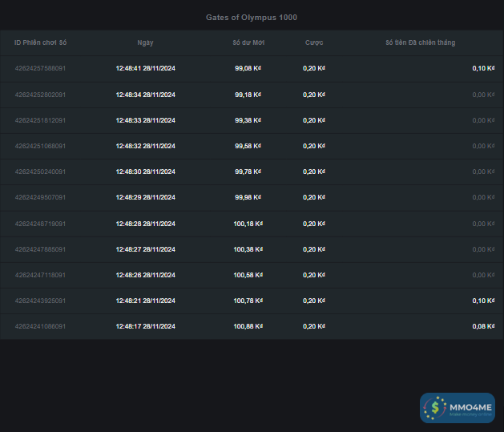Select the date 12:48:17 28/11/2024
Viewport: 504px width, 432px height.
coord(146,326)
